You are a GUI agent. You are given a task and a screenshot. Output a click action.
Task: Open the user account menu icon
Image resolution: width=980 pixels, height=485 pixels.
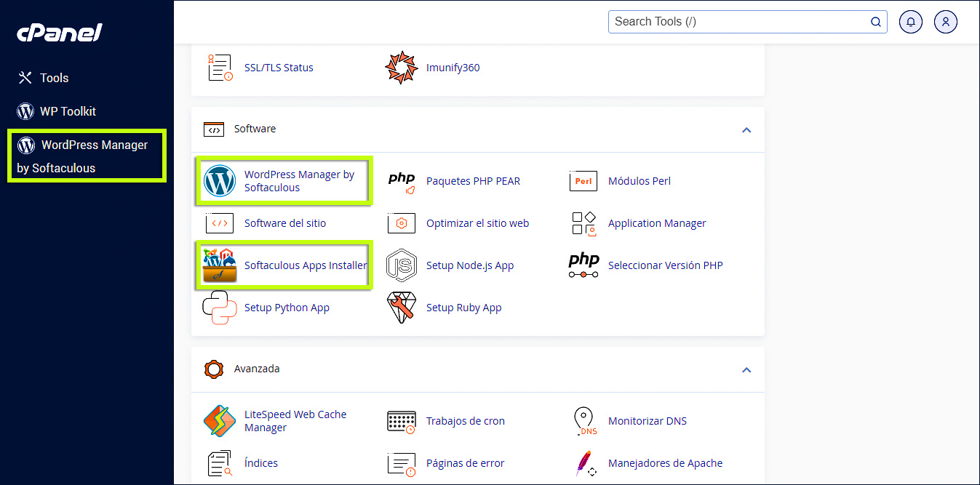tap(946, 22)
